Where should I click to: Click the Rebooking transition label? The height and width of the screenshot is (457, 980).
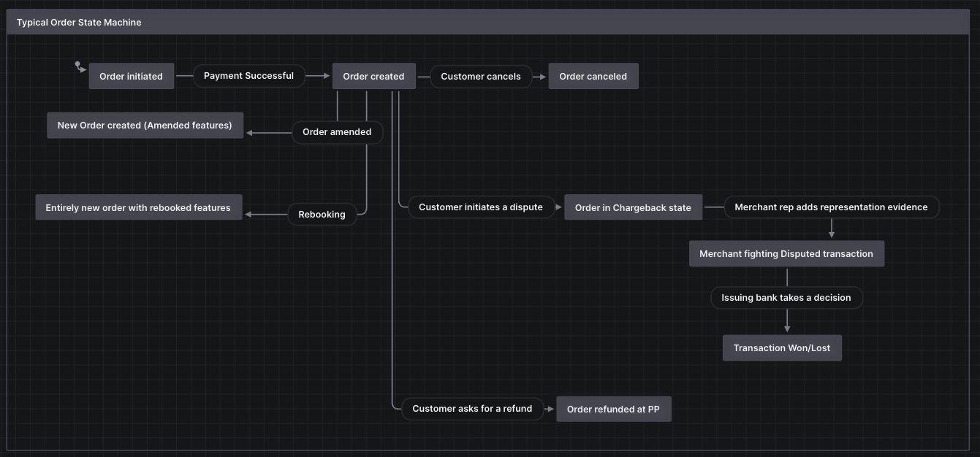[x=322, y=215]
